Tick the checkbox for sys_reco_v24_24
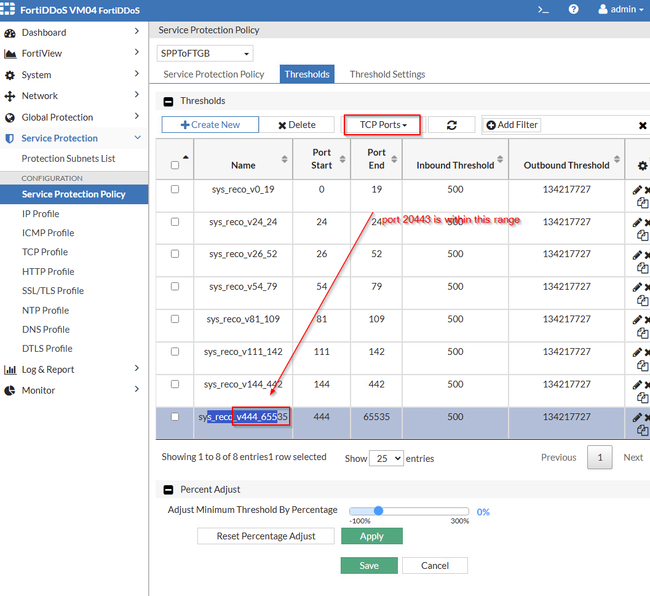This screenshot has width=650, height=596. pos(175,221)
